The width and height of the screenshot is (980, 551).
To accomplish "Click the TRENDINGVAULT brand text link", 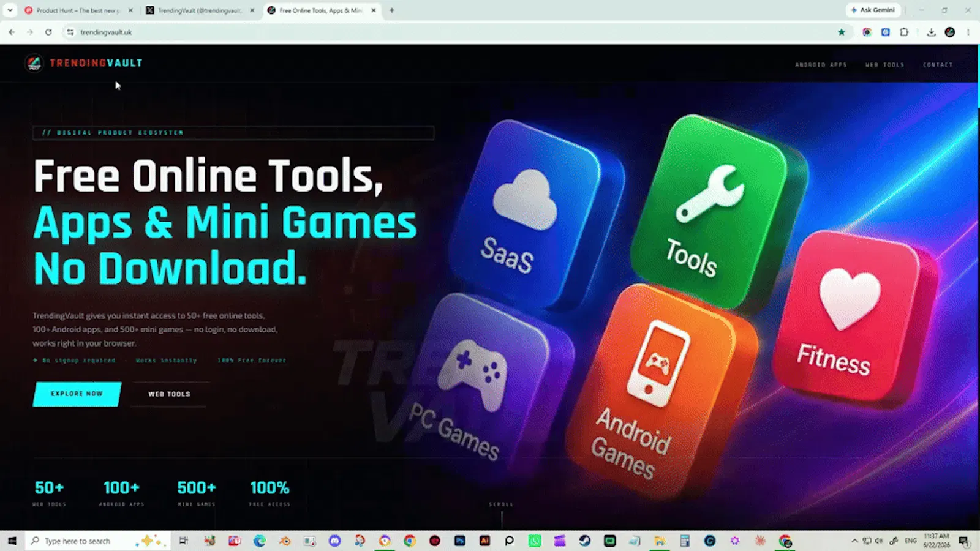I will pyautogui.click(x=96, y=63).
